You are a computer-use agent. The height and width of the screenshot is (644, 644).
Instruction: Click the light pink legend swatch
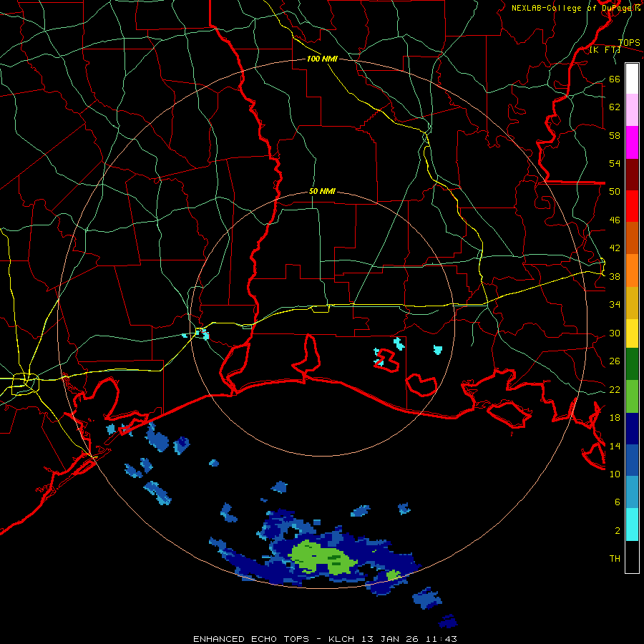632,109
